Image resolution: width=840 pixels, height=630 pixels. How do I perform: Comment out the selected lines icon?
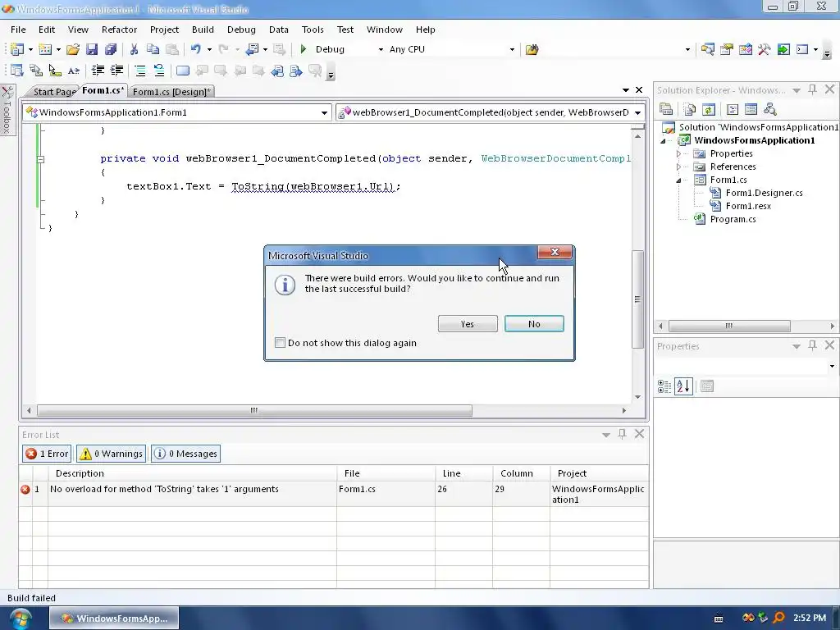pos(139,71)
